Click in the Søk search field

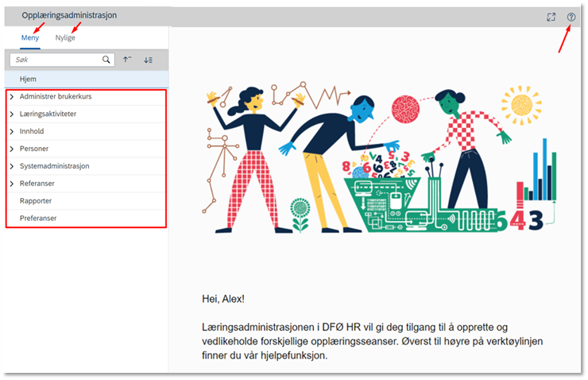point(56,60)
